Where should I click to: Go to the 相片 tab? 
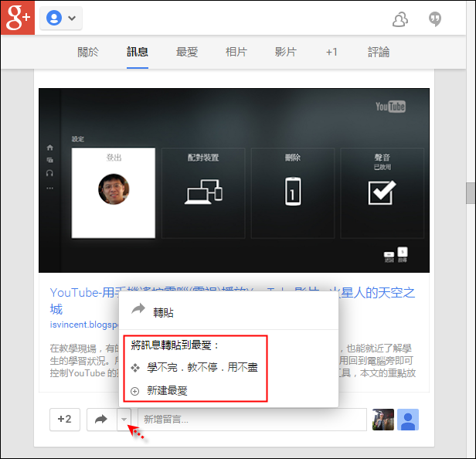point(236,52)
